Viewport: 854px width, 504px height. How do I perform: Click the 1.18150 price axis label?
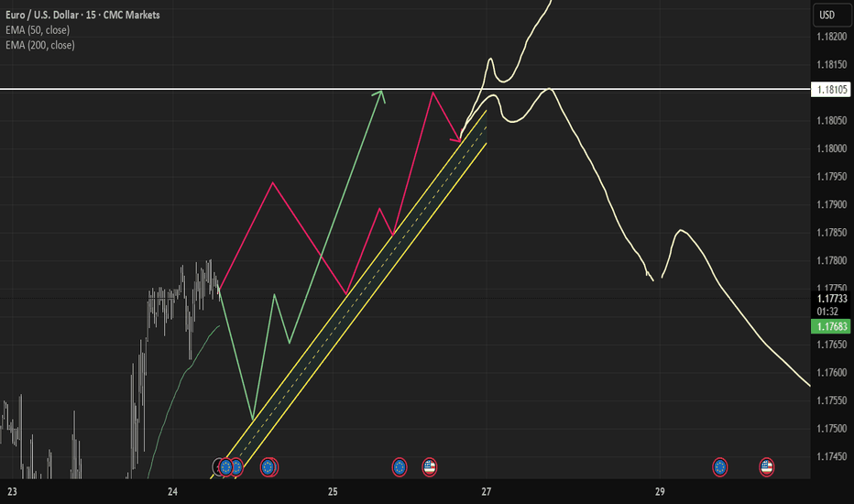coord(832,65)
